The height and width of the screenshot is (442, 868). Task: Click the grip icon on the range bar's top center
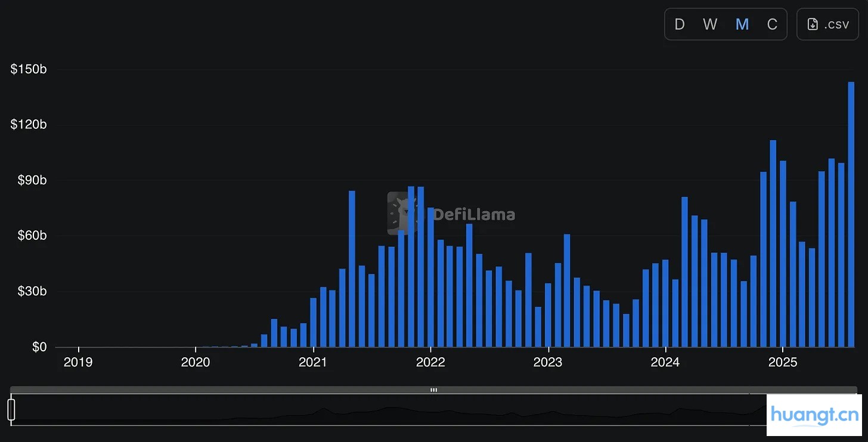[x=433, y=390]
